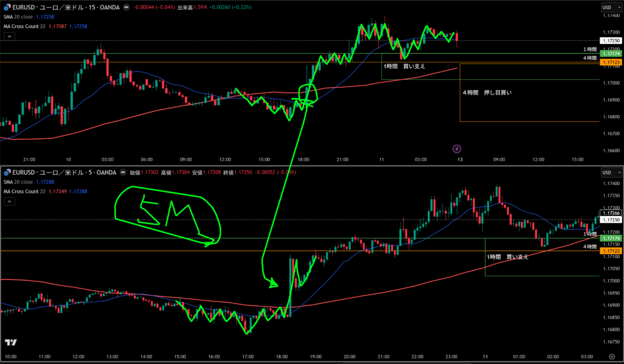
Task: Select the 1時間 買い支え label in lower chart
Action: 507,257
